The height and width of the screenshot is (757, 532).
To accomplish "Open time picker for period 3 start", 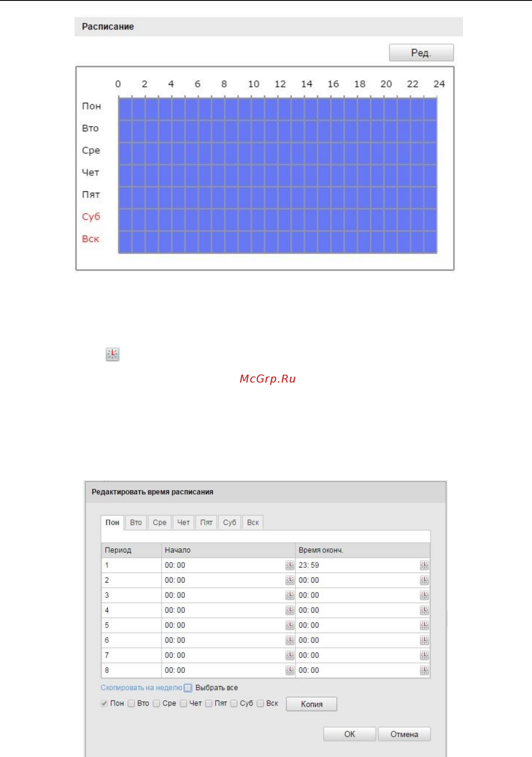I will click(x=290, y=595).
